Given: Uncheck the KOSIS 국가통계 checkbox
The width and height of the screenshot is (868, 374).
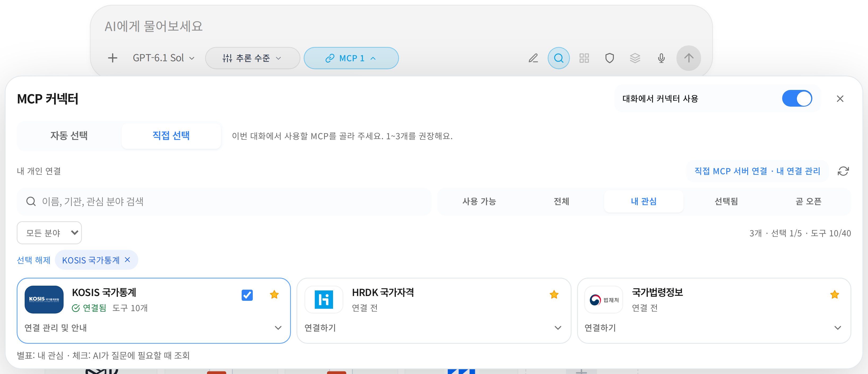Looking at the screenshot, I should coord(247,295).
